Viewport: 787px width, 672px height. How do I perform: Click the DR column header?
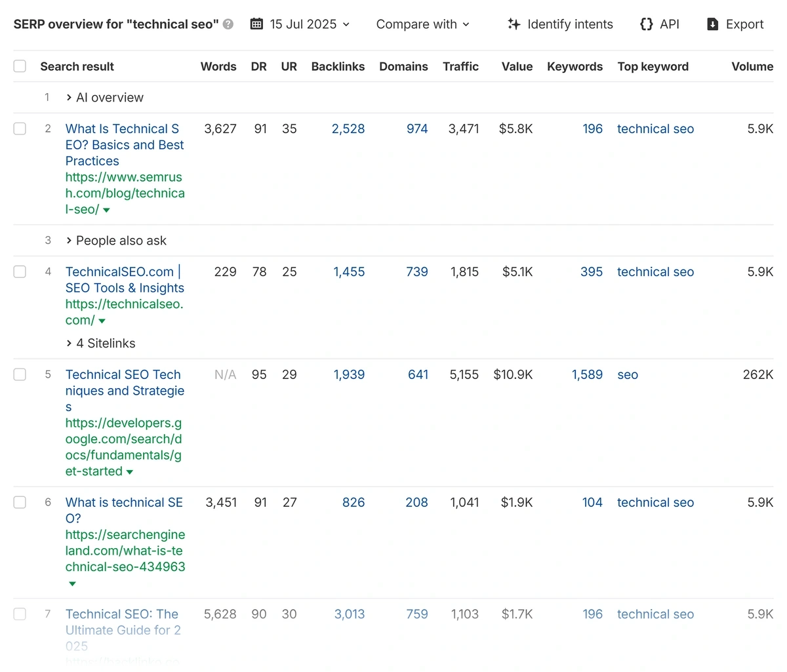[x=259, y=66]
